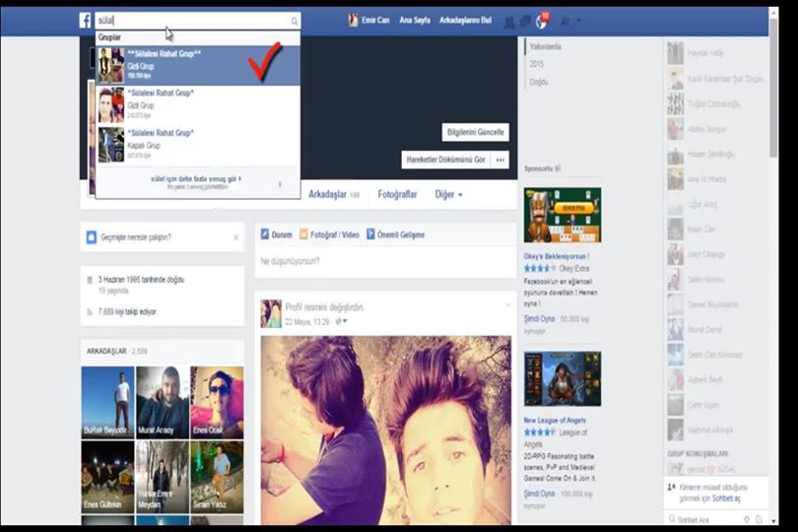Open Emir Can's profile avatar link
The height and width of the screenshot is (532, 798).
[x=353, y=21]
